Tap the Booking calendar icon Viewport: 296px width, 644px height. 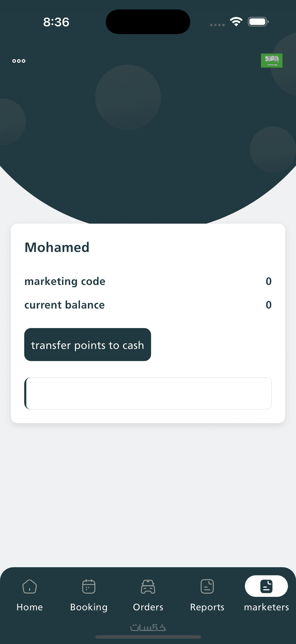pos(89,586)
